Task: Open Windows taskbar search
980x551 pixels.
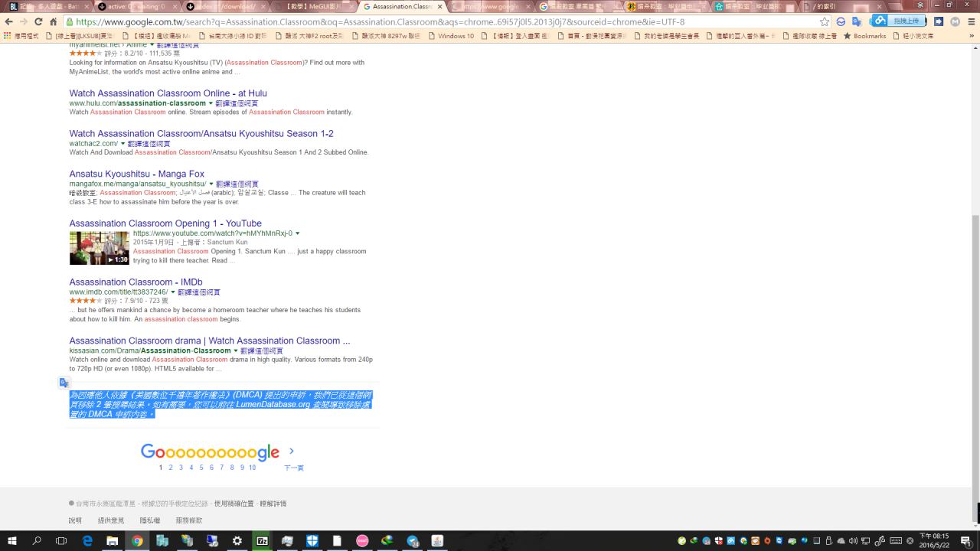Action: click(x=37, y=541)
